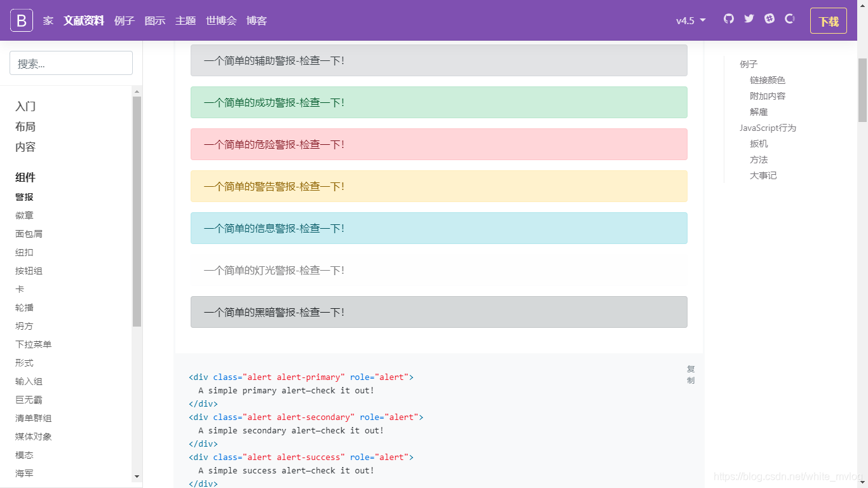Select 文献资料 in top navigation
The image size is (868, 488).
click(x=84, y=20)
